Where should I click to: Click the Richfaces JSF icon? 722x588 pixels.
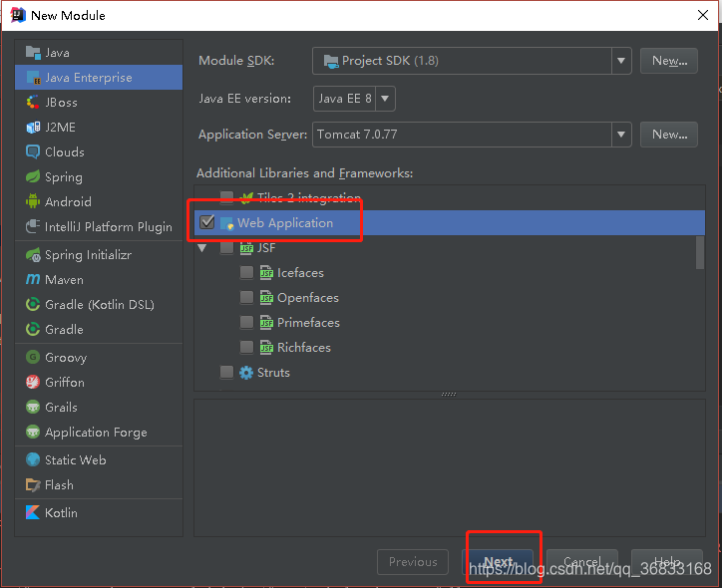click(x=266, y=348)
